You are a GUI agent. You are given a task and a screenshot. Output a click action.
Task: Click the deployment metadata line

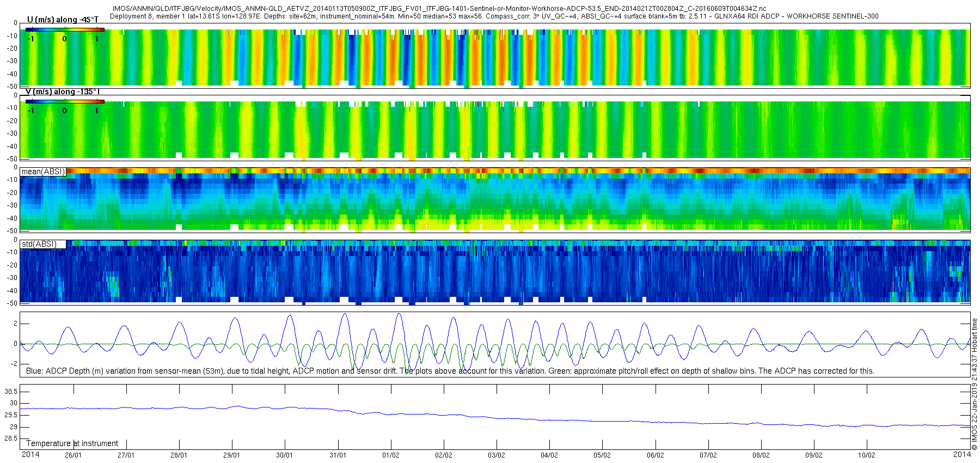coord(494,16)
